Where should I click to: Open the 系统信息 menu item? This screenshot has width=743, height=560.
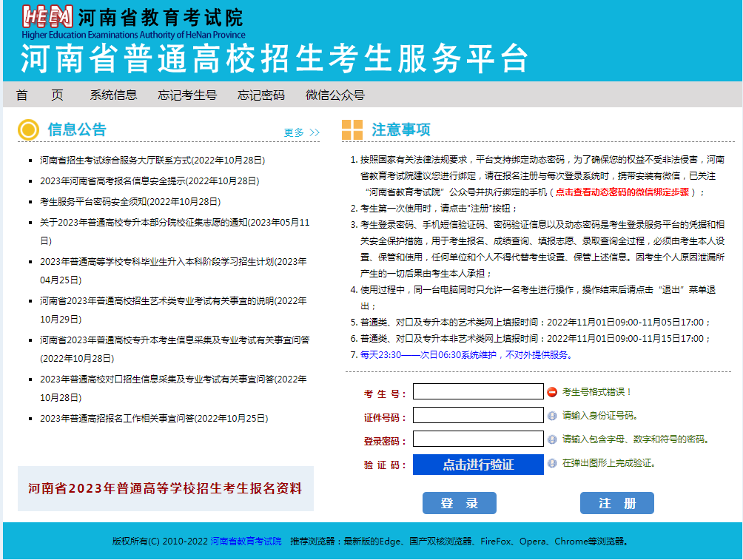[113, 95]
